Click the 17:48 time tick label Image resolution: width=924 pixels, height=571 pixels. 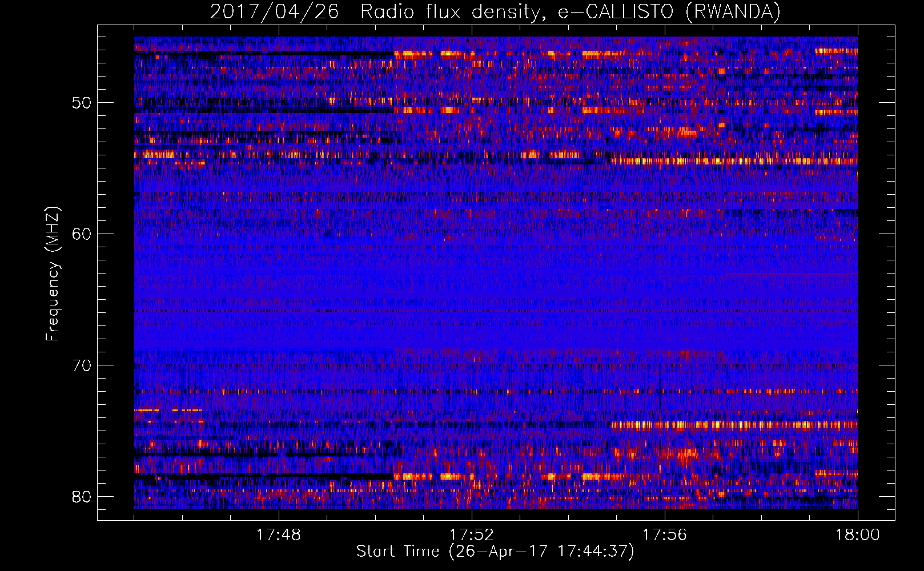278,535
